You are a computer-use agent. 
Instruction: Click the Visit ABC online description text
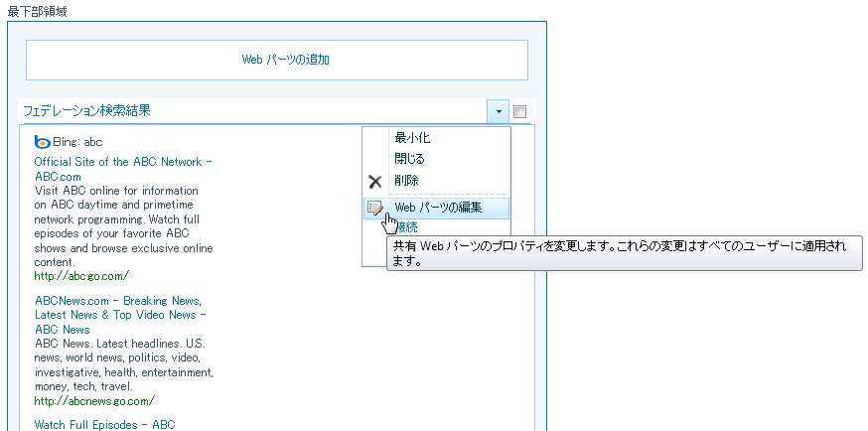[123, 226]
